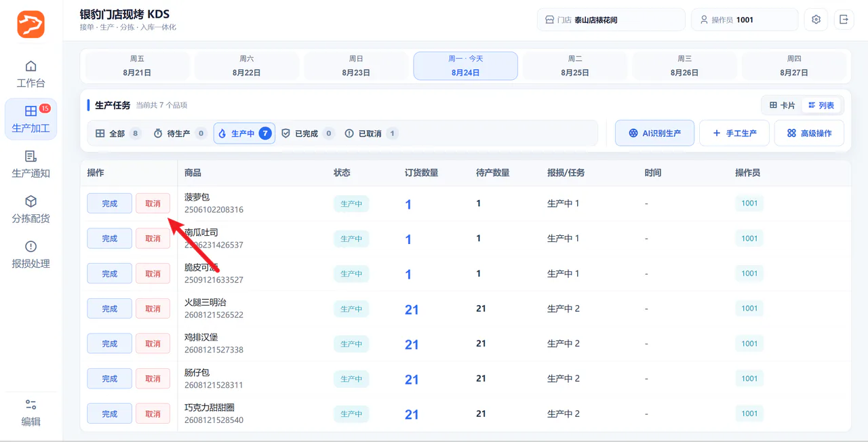
Task: Click the 生产中 status badge for 肠仔包
Action: point(351,379)
